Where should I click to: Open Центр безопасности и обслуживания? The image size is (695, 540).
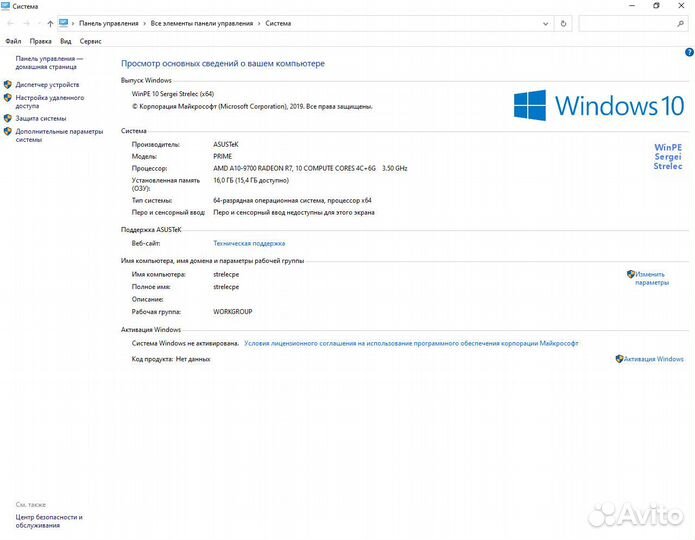(x=49, y=521)
